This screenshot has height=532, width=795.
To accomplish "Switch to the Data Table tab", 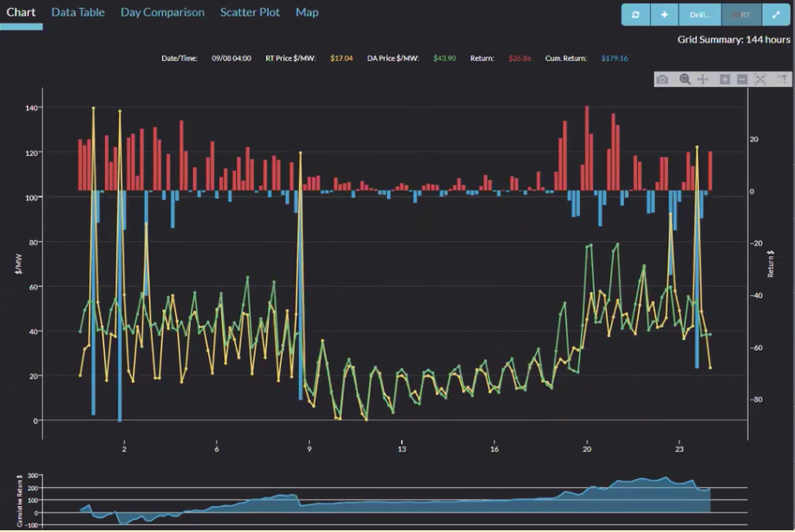I will pyautogui.click(x=78, y=12).
